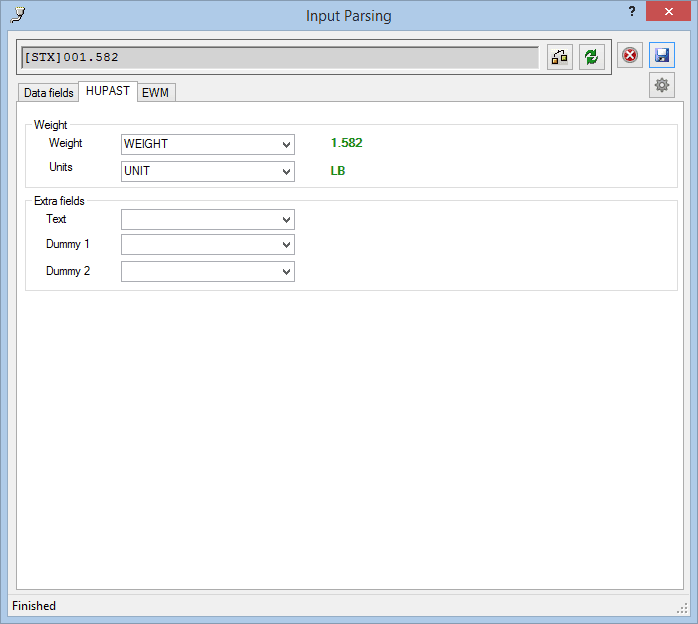Switch to the EWM tab

pyautogui.click(x=156, y=93)
